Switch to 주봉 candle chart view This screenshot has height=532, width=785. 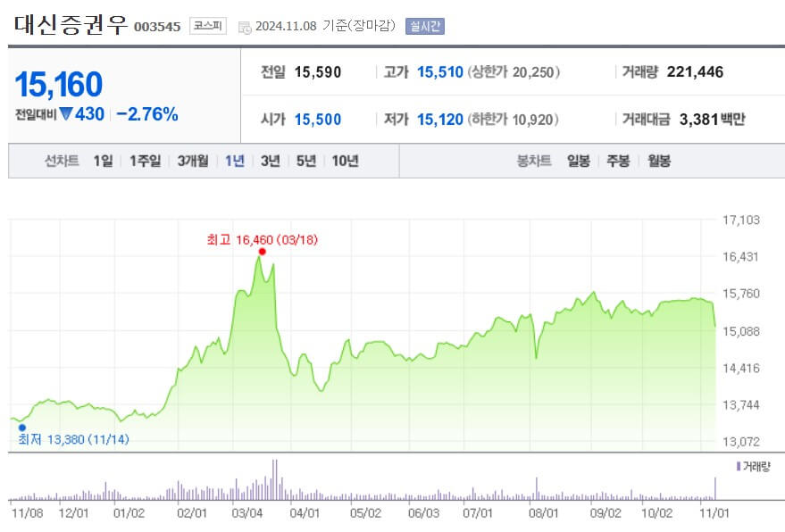[x=617, y=161]
